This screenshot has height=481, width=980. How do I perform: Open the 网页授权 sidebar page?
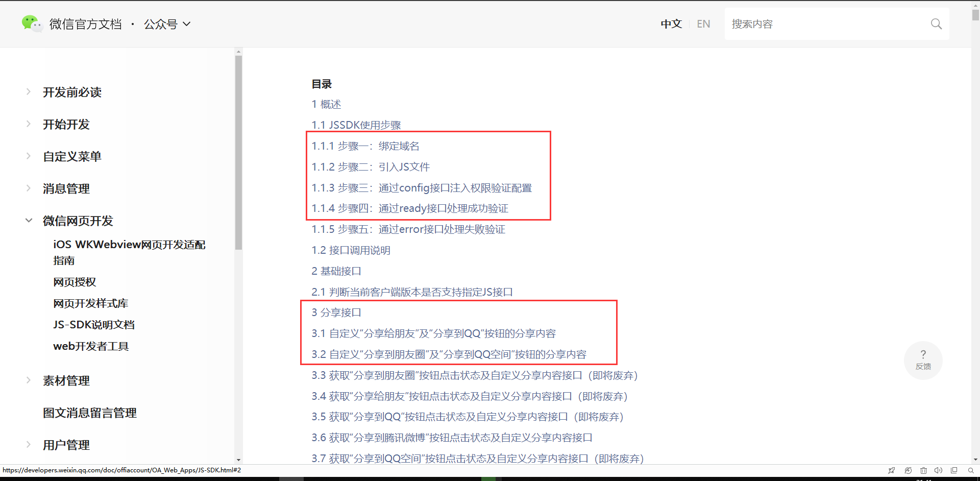[75, 282]
